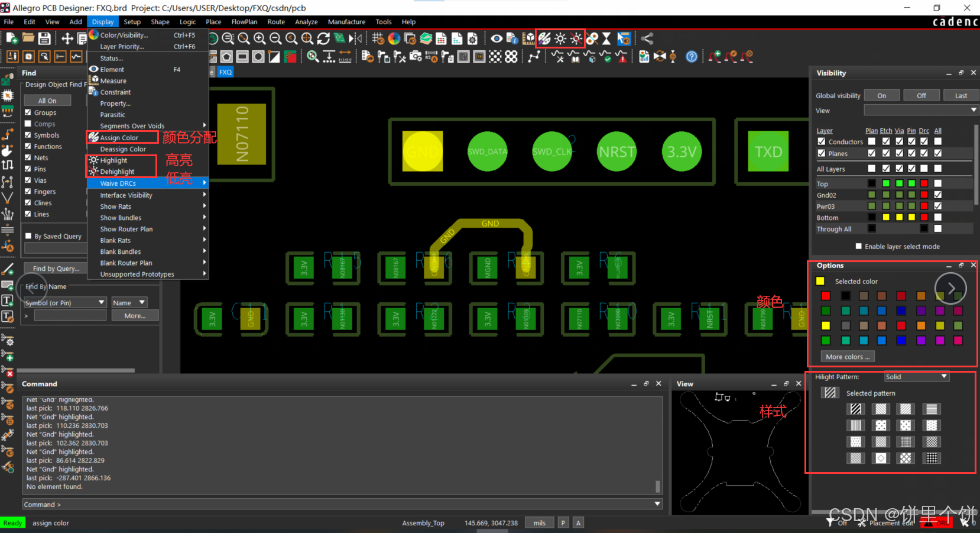Toggle the Groups checkbox in Find panel
The image size is (980, 533).
(28, 112)
